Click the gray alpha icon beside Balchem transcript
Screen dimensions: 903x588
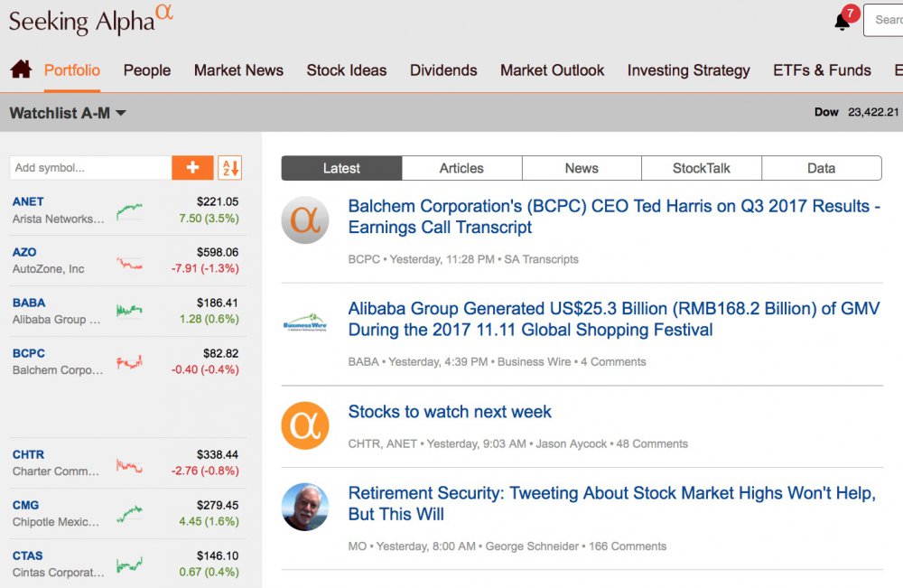(304, 220)
